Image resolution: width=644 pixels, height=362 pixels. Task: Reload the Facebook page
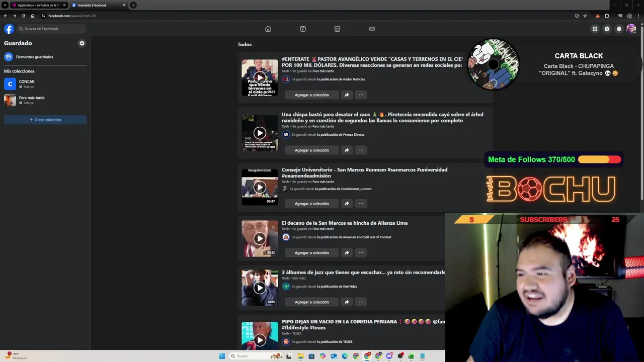24,16
